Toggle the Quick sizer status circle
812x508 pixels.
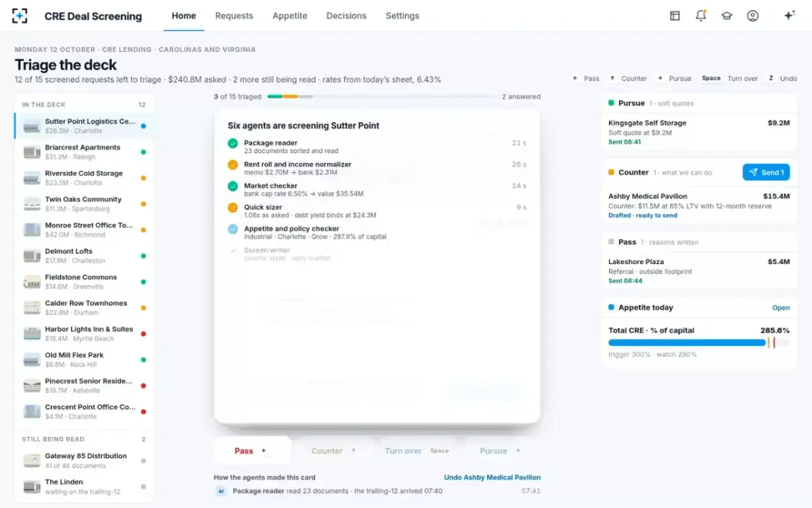(x=233, y=207)
